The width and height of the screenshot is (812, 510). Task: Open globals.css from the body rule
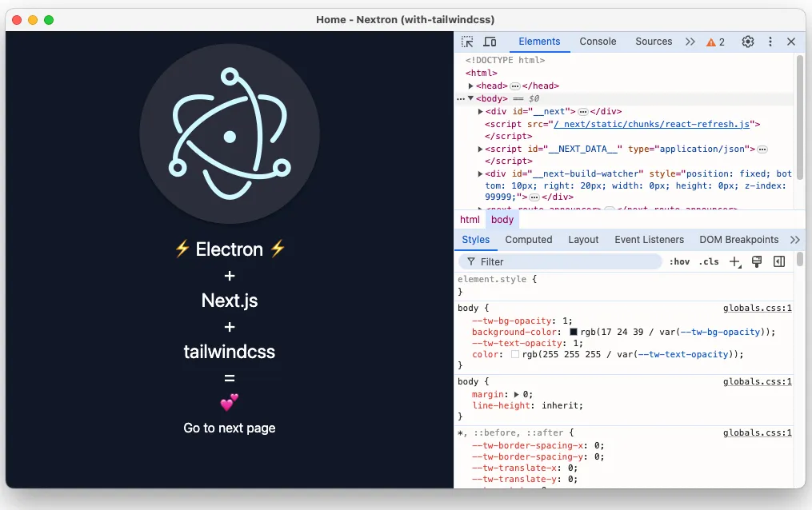757,308
